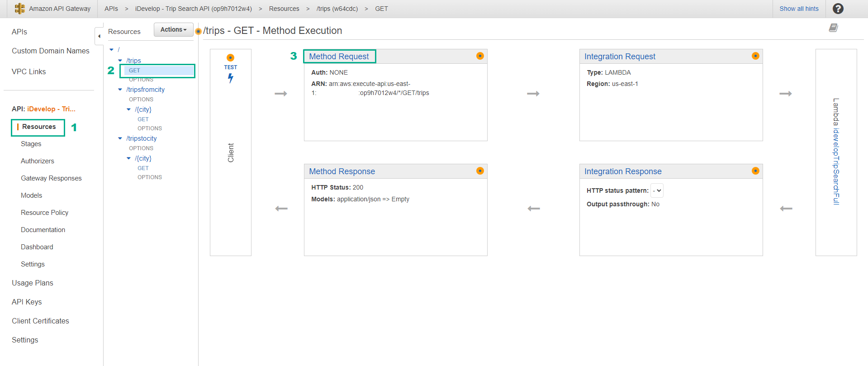Open Custom Domain Names

(51, 51)
